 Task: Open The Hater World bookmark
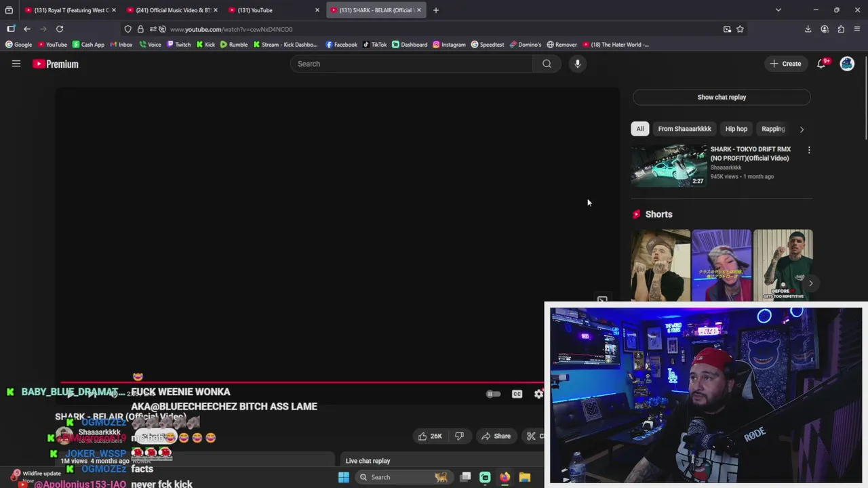[x=616, y=45]
